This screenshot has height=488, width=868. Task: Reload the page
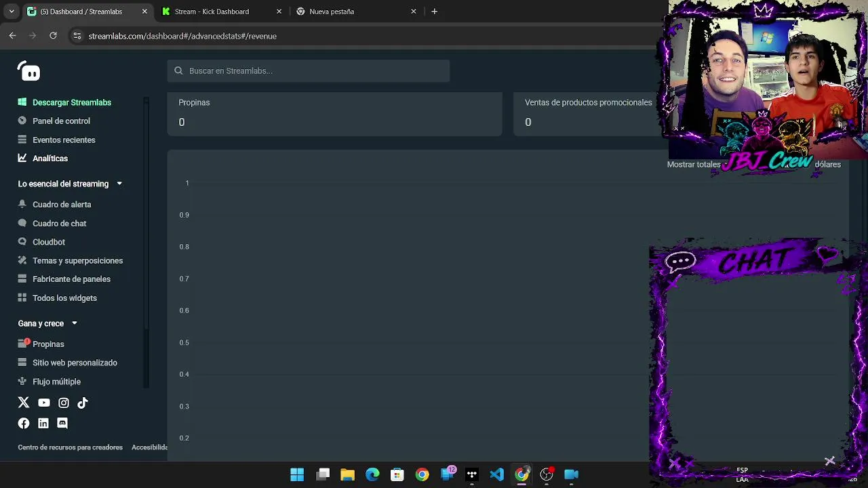tap(53, 36)
